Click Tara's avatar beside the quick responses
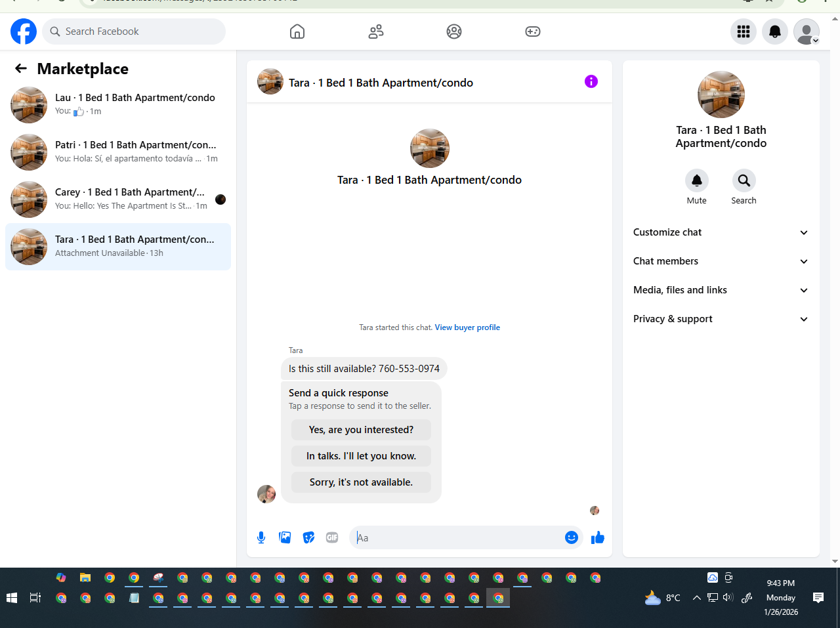840x628 pixels. click(266, 494)
